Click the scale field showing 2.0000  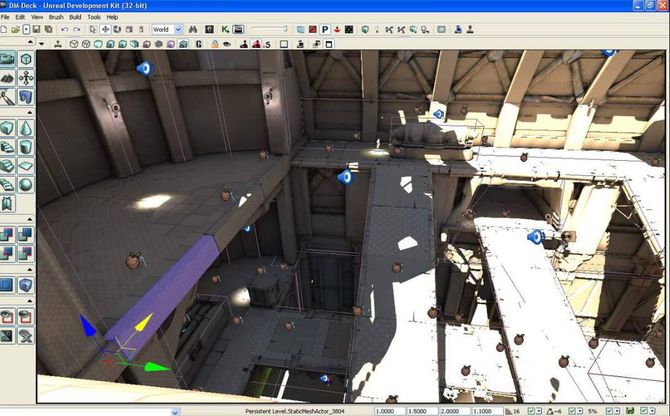pyautogui.click(x=453, y=411)
